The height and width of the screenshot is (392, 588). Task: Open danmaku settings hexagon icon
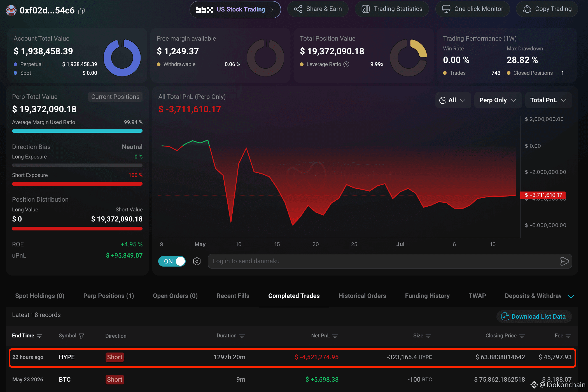coord(197,261)
